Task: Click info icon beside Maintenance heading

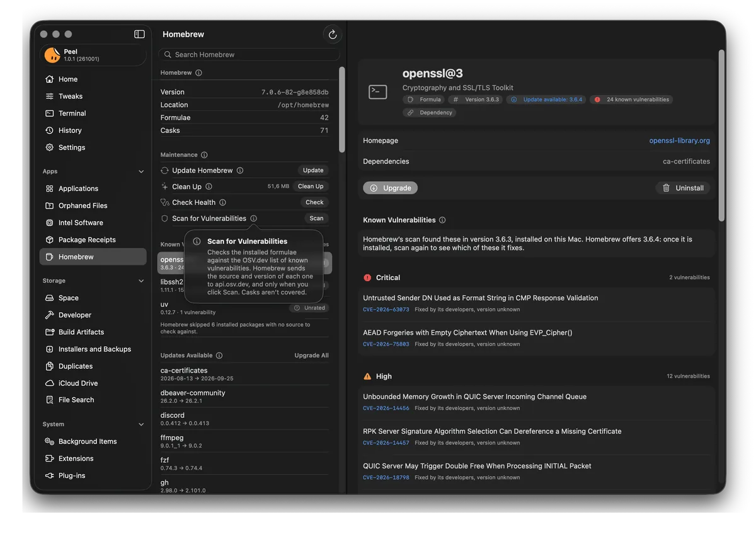Action: tap(204, 155)
